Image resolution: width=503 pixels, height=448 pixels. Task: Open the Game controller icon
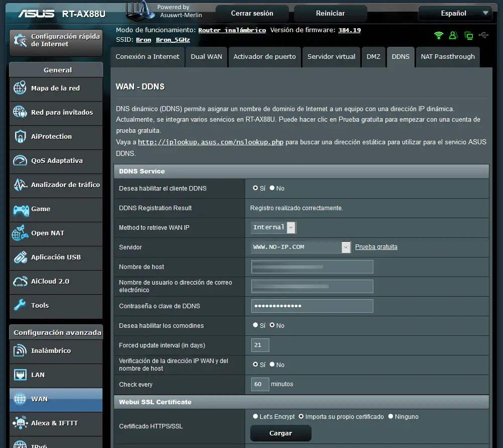20,209
